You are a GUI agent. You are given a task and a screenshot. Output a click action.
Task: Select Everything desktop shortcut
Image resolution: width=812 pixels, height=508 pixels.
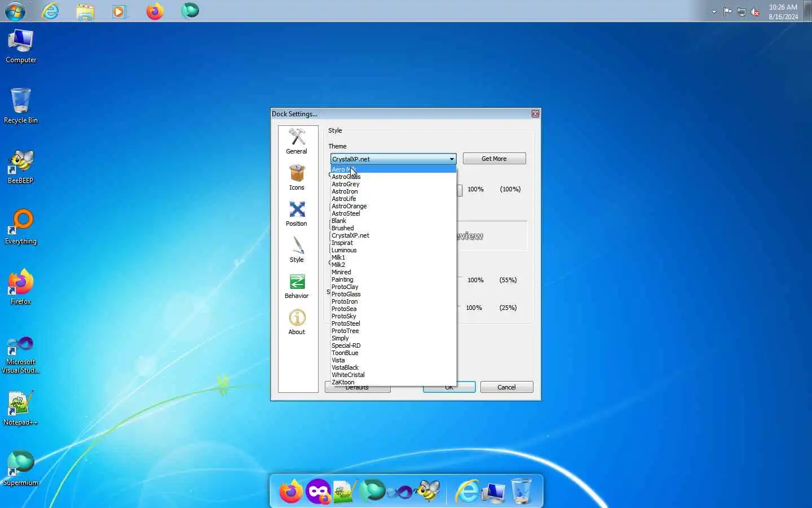pyautogui.click(x=21, y=227)
